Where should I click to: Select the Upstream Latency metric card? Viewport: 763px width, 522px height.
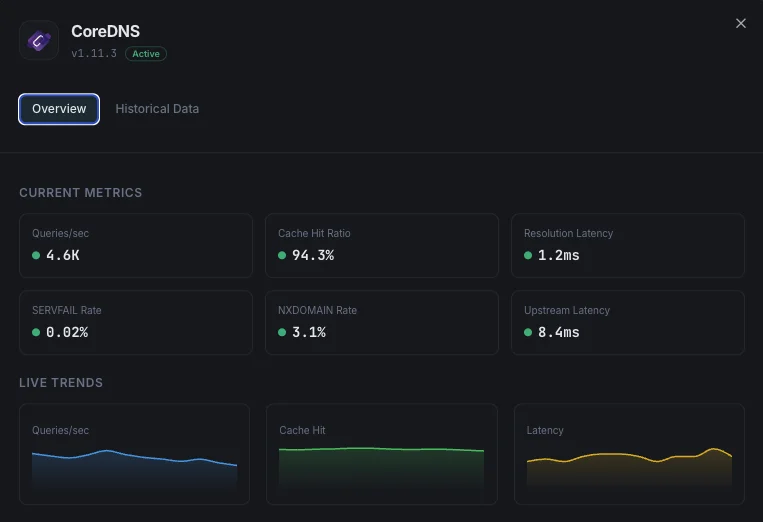pyautogui.click(x=628, y=322)
